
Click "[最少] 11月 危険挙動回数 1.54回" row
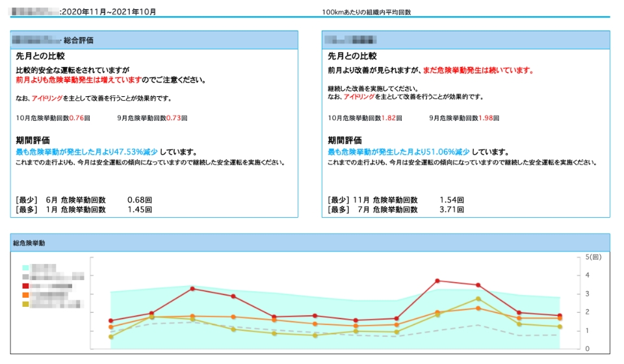pyautogui.click(x=396, y=200)
